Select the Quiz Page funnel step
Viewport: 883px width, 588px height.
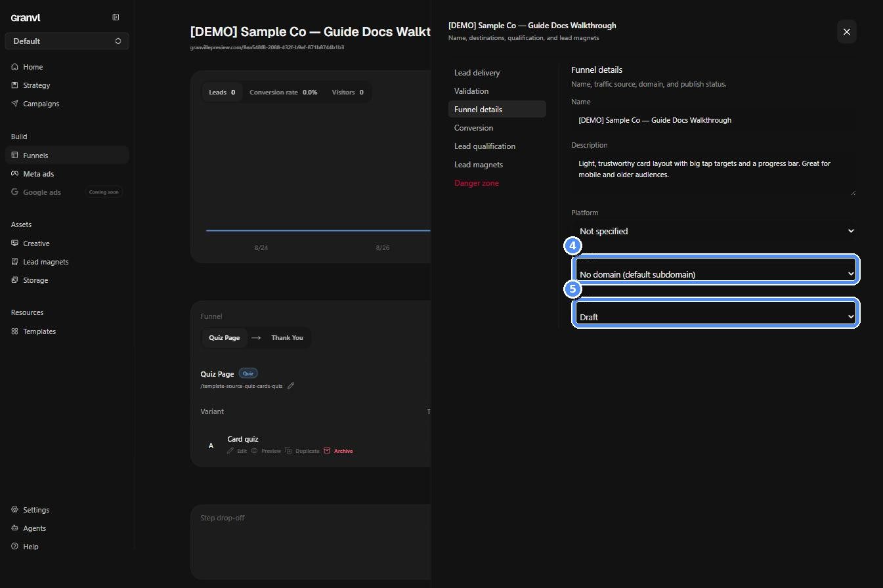point(224,338)
